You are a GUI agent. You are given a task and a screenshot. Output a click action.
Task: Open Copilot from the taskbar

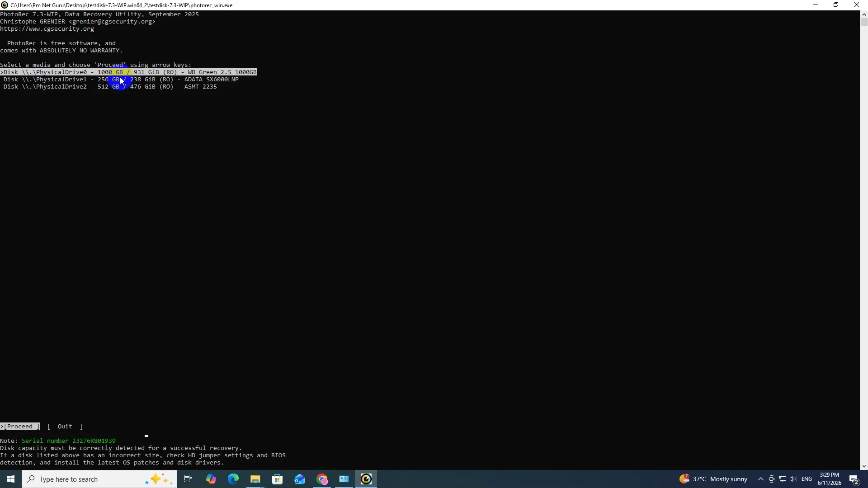point(211,479)
